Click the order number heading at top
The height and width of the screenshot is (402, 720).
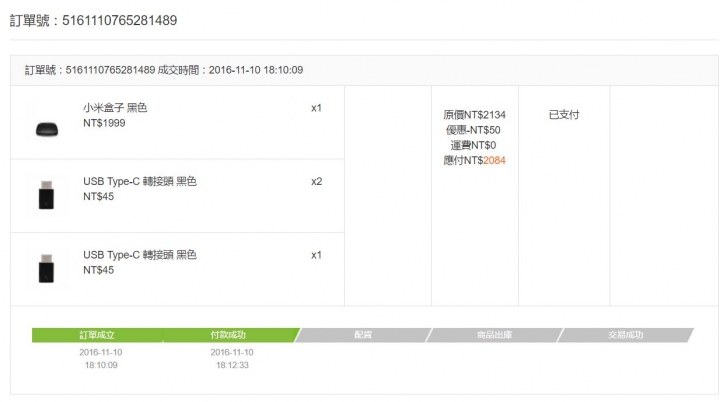[x=93, y=21]
